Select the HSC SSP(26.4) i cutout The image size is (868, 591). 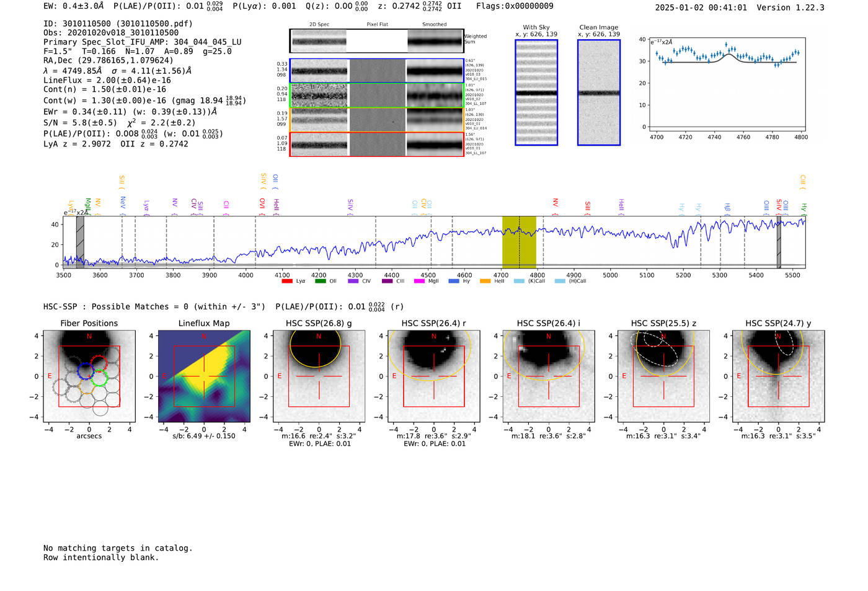click(x=549, y=376)
